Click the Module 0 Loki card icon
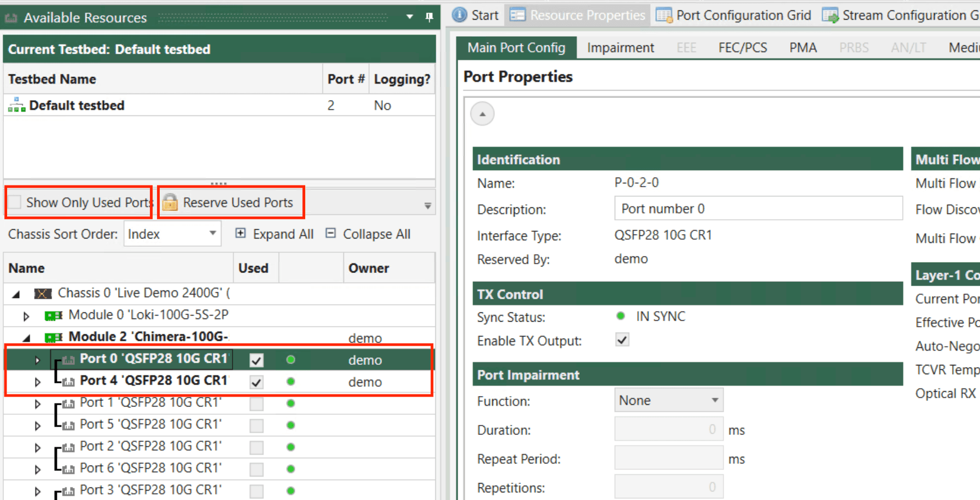Image resolution: width=980 pixels, height=500 pixels. pos(53,316)
